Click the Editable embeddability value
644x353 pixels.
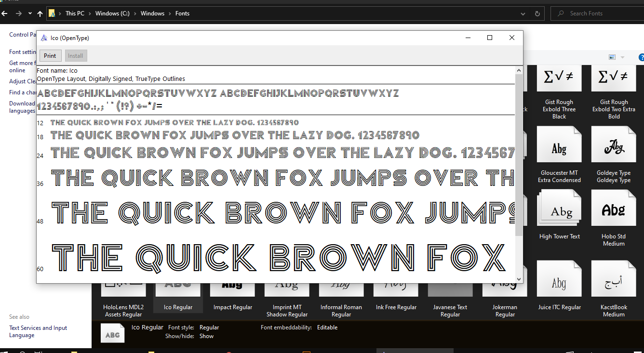pyautogui.click(x=327, y=327)
